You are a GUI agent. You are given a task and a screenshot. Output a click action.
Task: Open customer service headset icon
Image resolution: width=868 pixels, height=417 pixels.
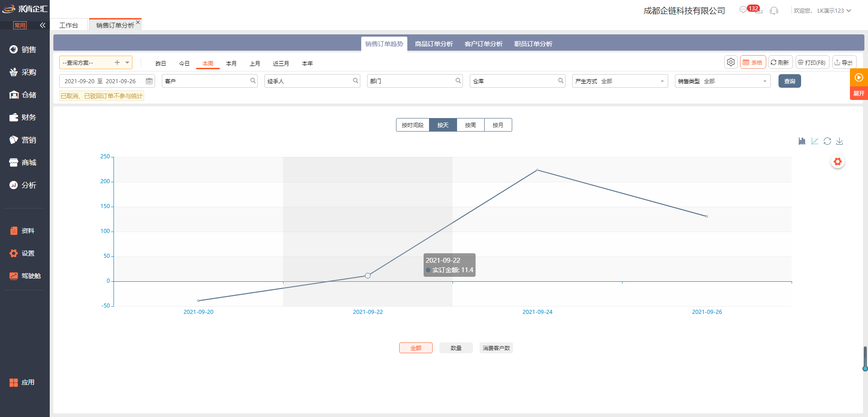(x=774, y=10)
